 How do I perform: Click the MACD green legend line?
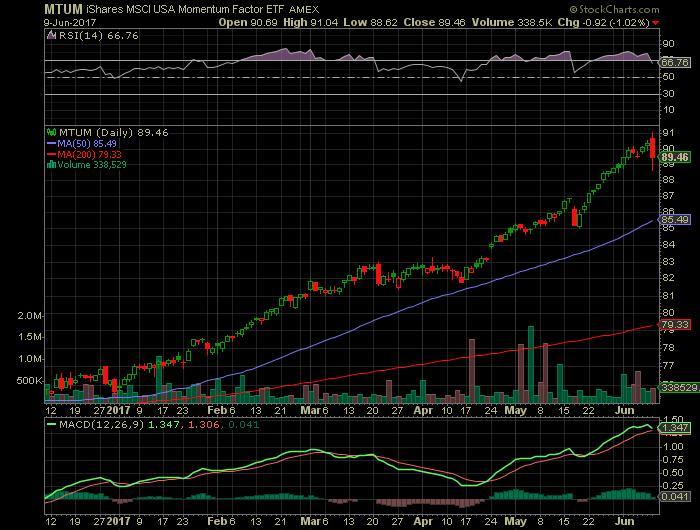51,424
